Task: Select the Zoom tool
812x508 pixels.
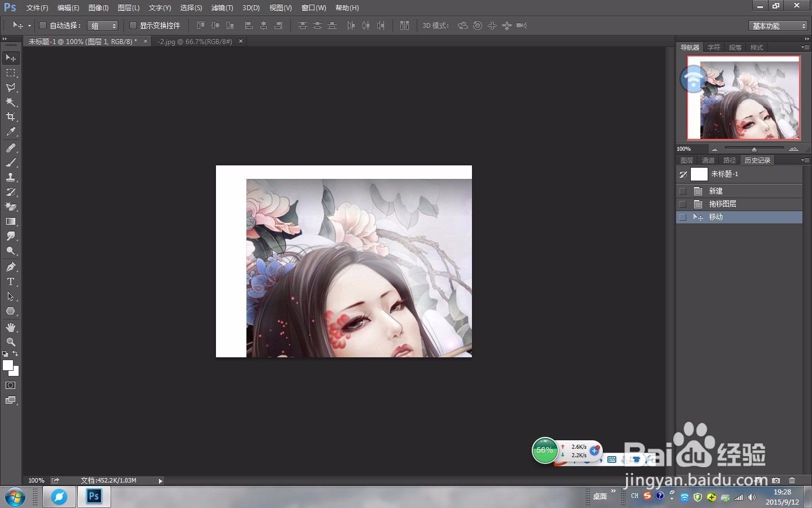Action: click(x=11, y=342)
